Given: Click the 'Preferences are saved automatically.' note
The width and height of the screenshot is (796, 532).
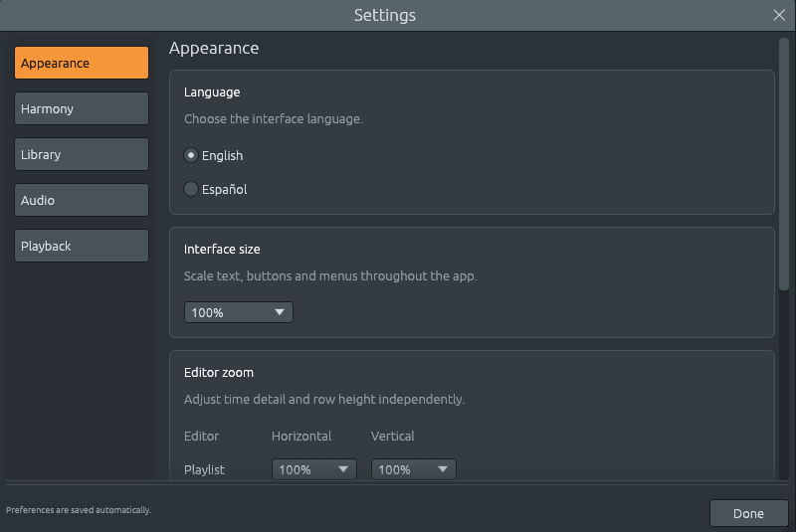Looking at the screenshot, I should [79, 510].
